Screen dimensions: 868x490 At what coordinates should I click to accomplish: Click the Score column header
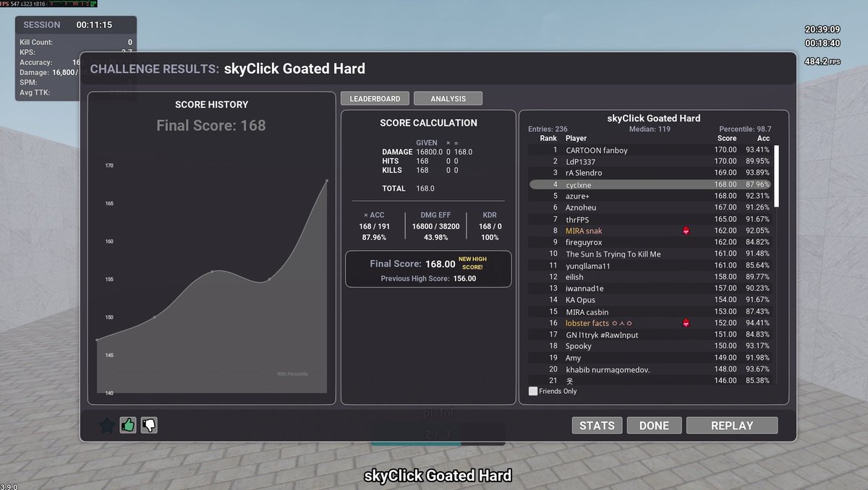click(727, 138)
